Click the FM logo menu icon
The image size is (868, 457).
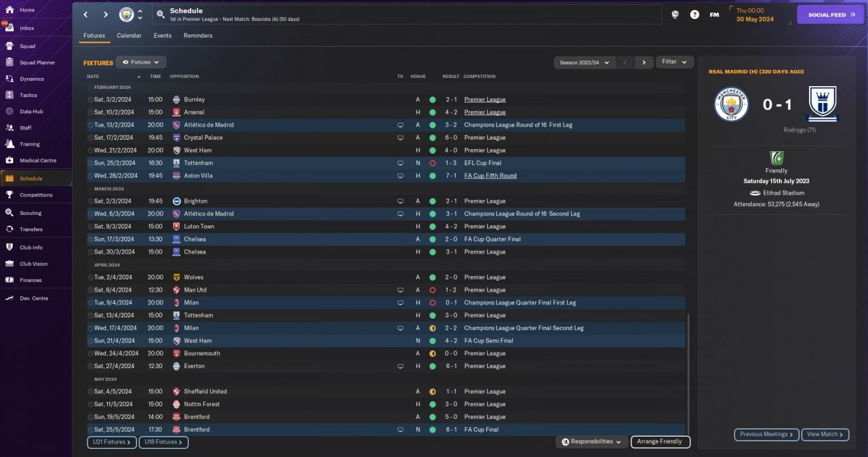click(714, 14)
